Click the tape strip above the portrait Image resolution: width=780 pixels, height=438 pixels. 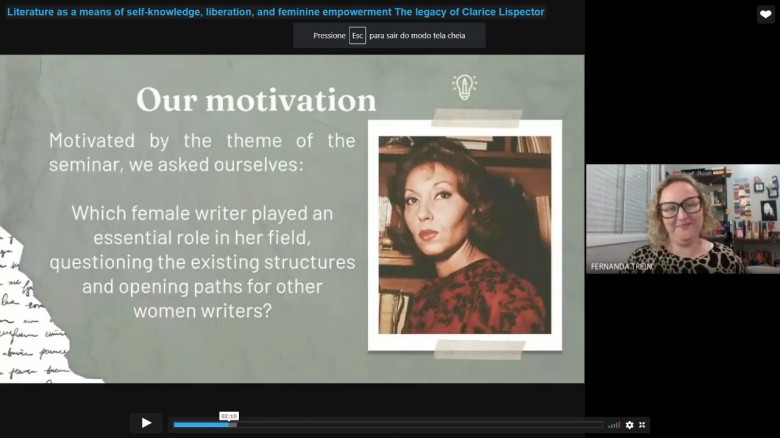click(477, 117)
